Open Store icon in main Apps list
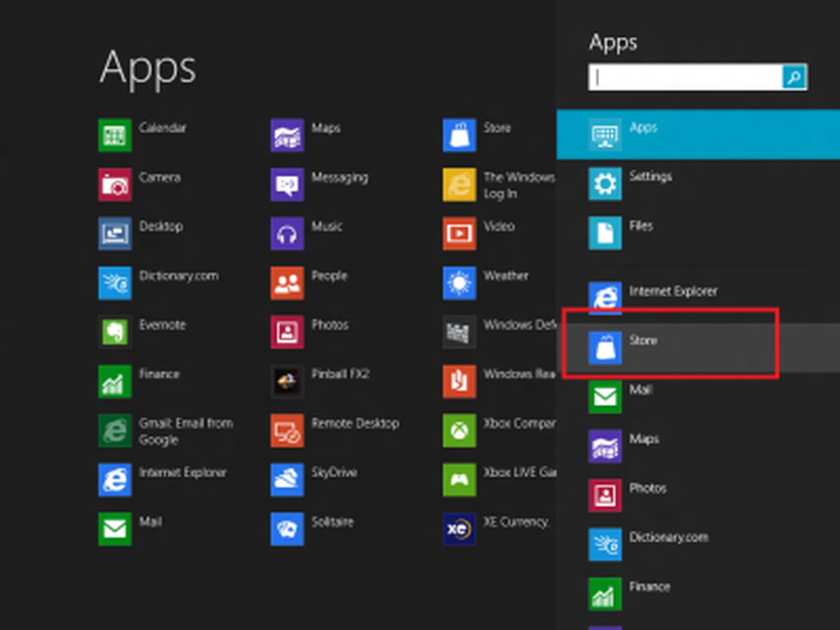This screenshot has height=630, width=840. click(x=459, y=135)
